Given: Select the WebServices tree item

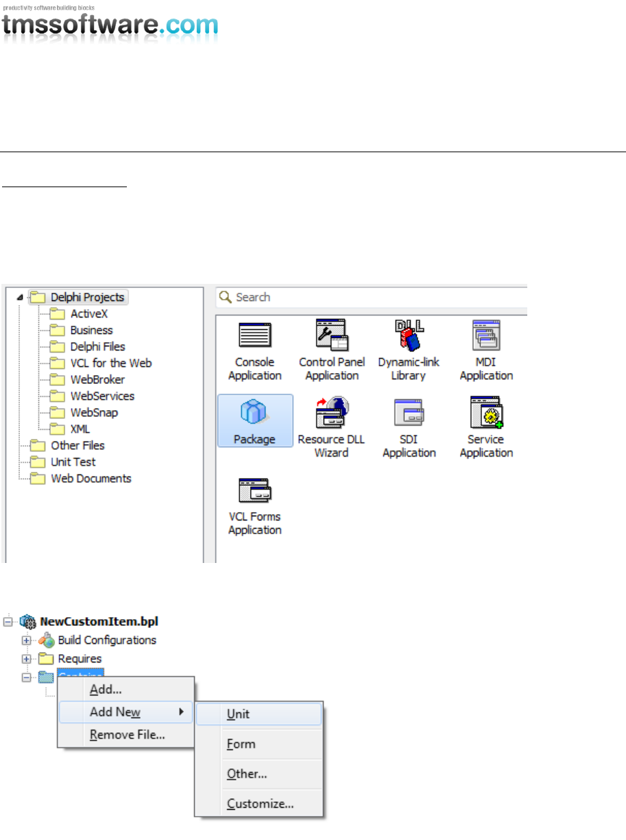Looking at the screenshot, I should [x=102, y=396].
